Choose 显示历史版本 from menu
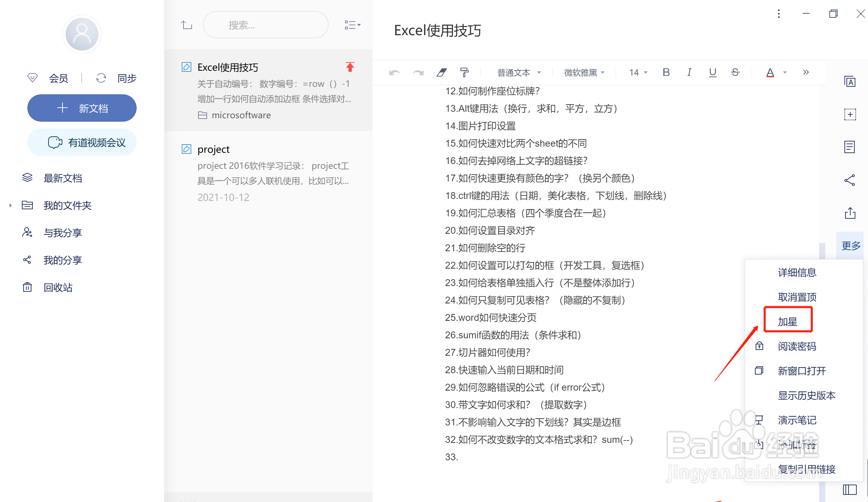Image resolution: width=868 pixels, height=502 pixels. pos(807,395)
